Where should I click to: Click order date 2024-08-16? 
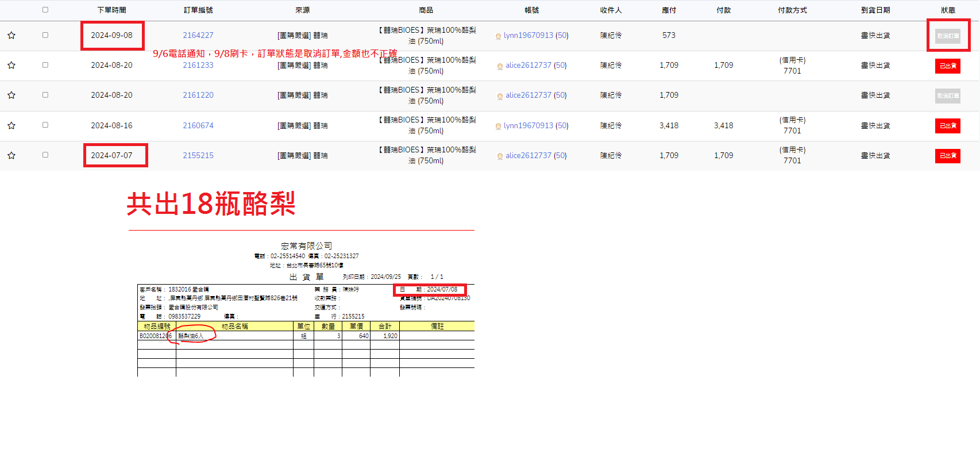(111, 125)
